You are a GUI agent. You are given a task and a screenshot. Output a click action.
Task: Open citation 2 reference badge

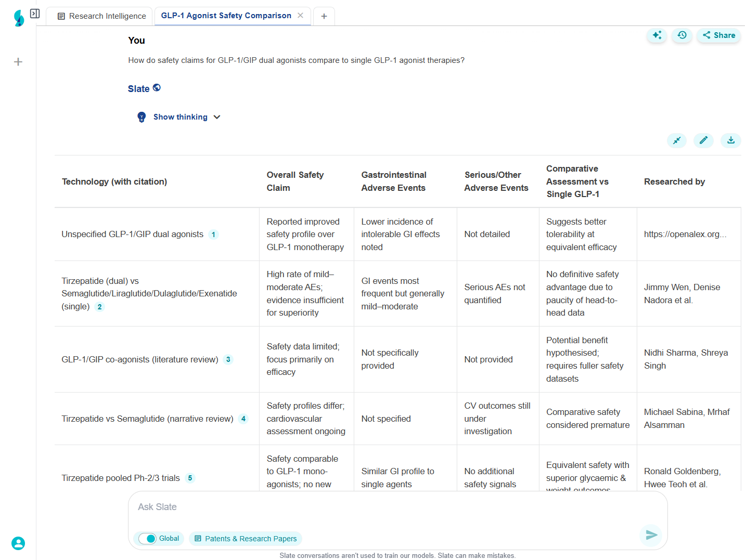point(100,307)
